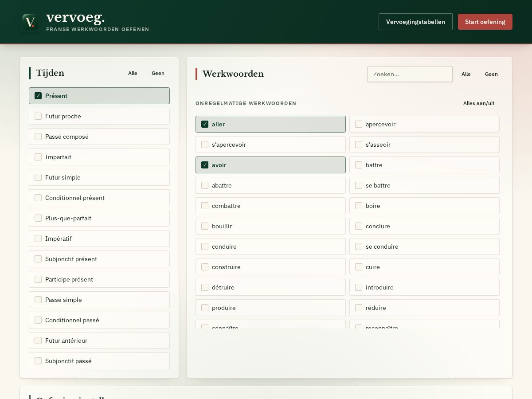Viewport: 532px width, 399px height.
Task: Enable the verb réduire
Action: pos(424,308)
